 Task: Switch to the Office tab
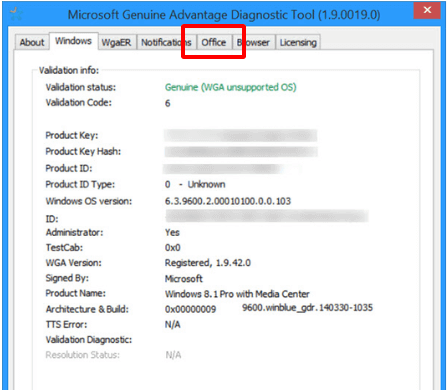pos(214,42)
